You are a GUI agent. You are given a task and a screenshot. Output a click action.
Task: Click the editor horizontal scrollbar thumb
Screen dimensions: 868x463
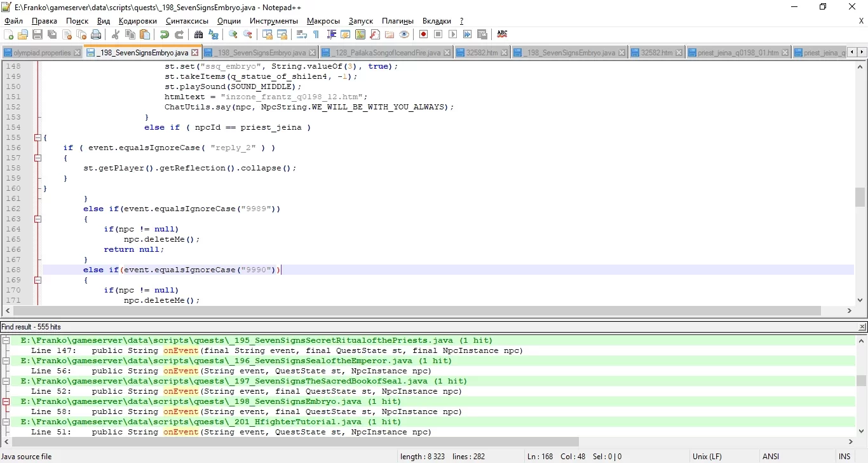[x=416, y=311]
